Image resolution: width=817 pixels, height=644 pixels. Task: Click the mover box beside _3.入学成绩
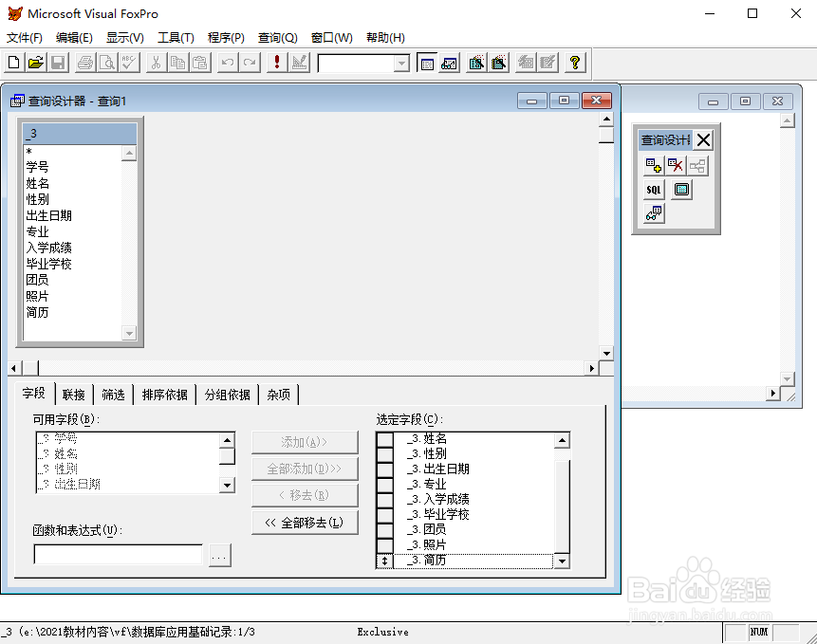(384, 500)
